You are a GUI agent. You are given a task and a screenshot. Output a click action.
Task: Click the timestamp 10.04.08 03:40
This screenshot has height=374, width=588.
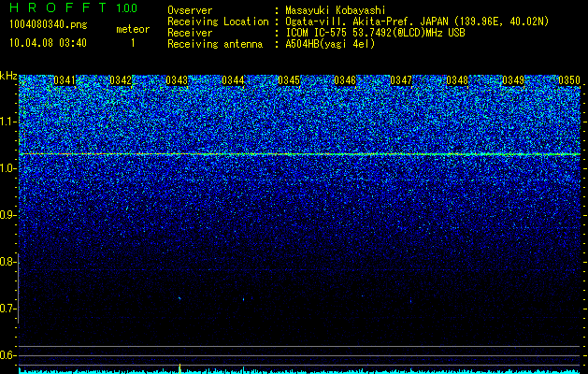(x=48, y=43)
